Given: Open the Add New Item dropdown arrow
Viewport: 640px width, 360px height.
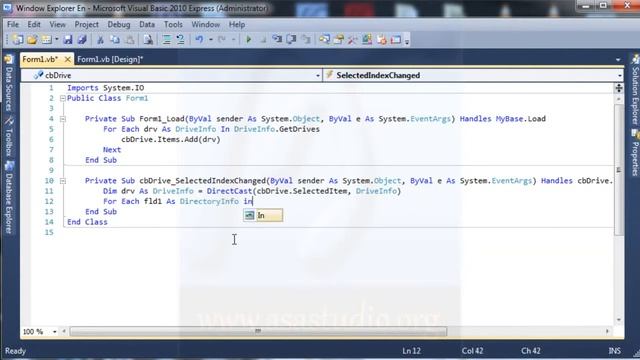Looking at the screenshot, I should (x=57, y=40).
